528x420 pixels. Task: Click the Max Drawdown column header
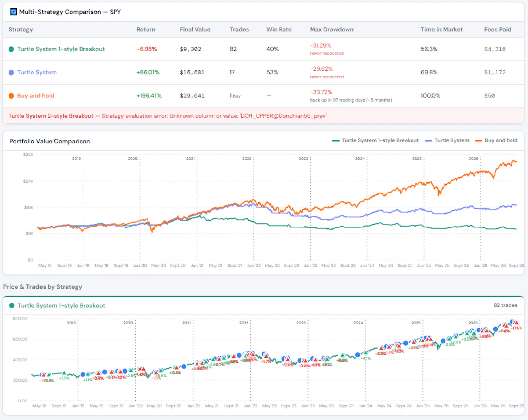coord(332,30)
